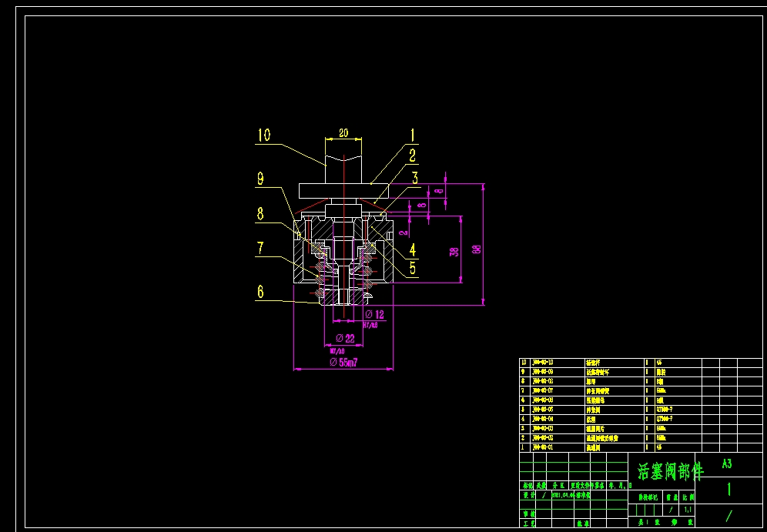Image resolution: width=767 pixels, height=532 pixels.
Task: Click item number 1 in parts list
Action: click(523, 447)
